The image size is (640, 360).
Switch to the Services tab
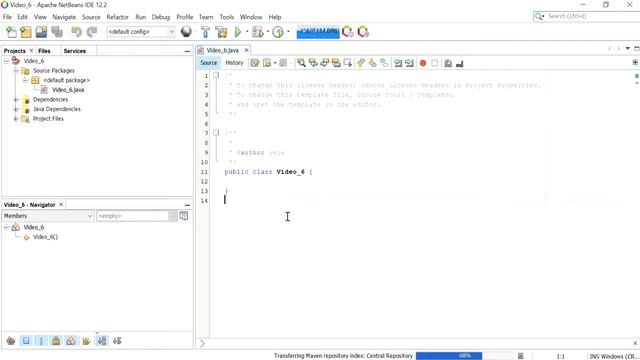[75, 51]
